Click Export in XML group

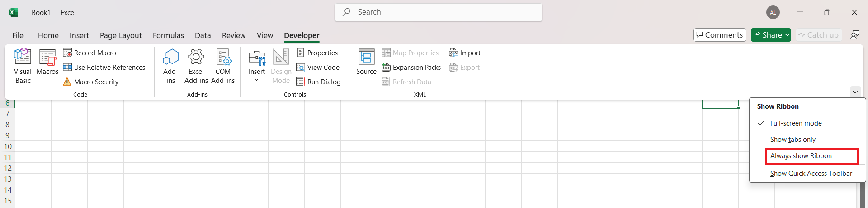pyautogui.click(x=464, y=68)
